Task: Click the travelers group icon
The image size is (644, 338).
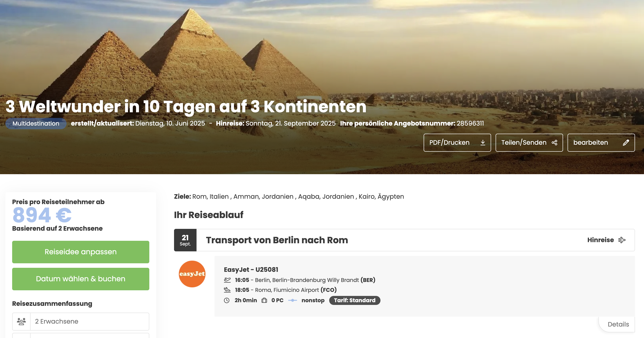Action: (x=21, y=322)
